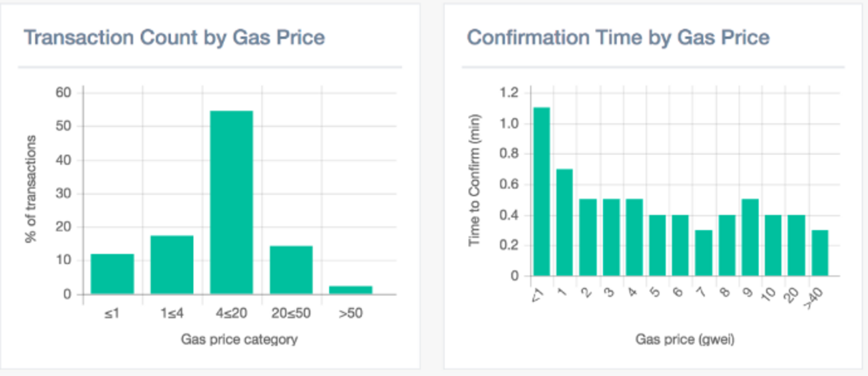Click the 'Gas price category' axis label
Image resolution: width=868 pixels, height=376 pixels.
click(239, 340)
